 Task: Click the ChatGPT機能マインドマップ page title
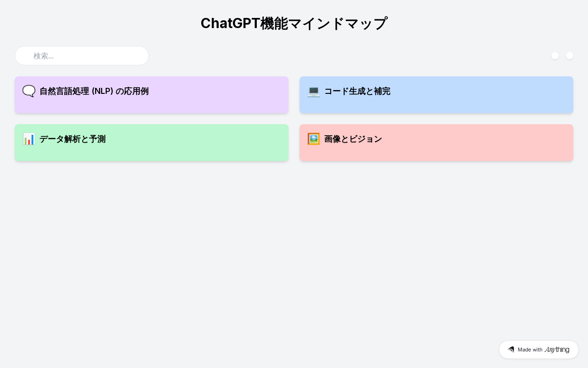click(x=294, y=23)
